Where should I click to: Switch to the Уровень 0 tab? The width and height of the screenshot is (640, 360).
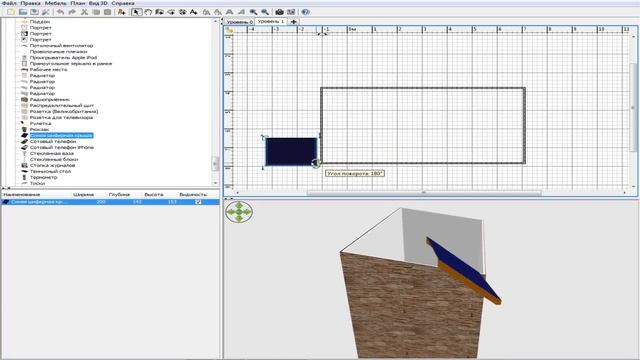point(240,22)
